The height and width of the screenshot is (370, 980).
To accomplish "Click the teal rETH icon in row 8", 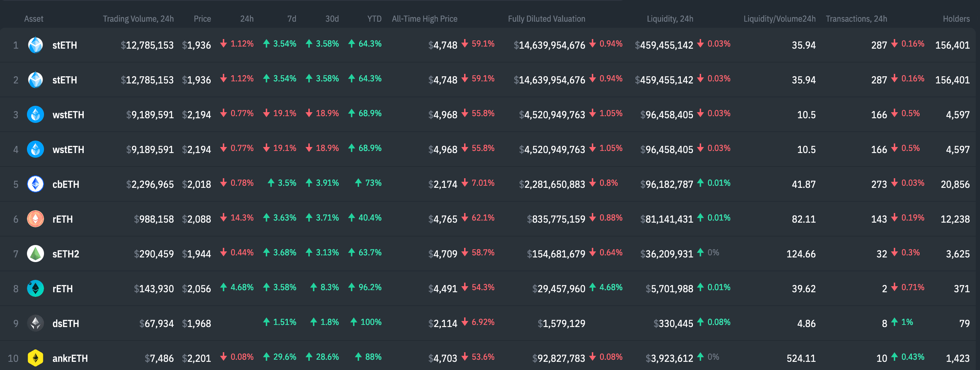I will coord(35,289).
